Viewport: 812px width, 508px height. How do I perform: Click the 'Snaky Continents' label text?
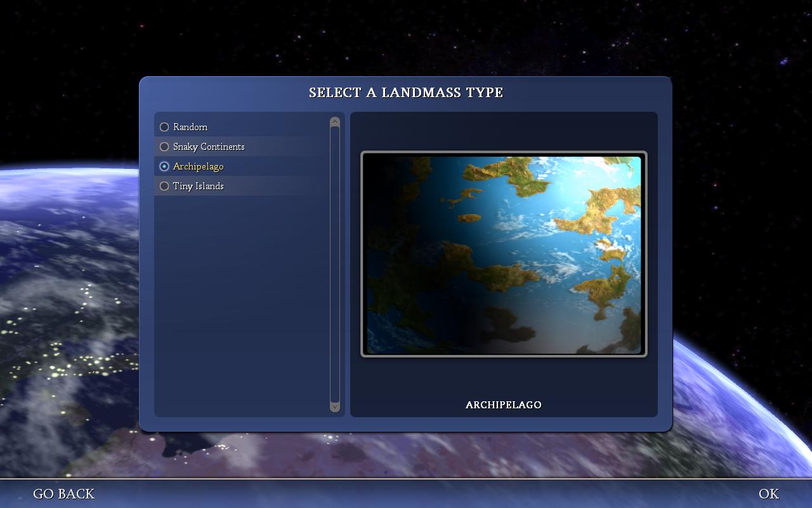(209, 147)
